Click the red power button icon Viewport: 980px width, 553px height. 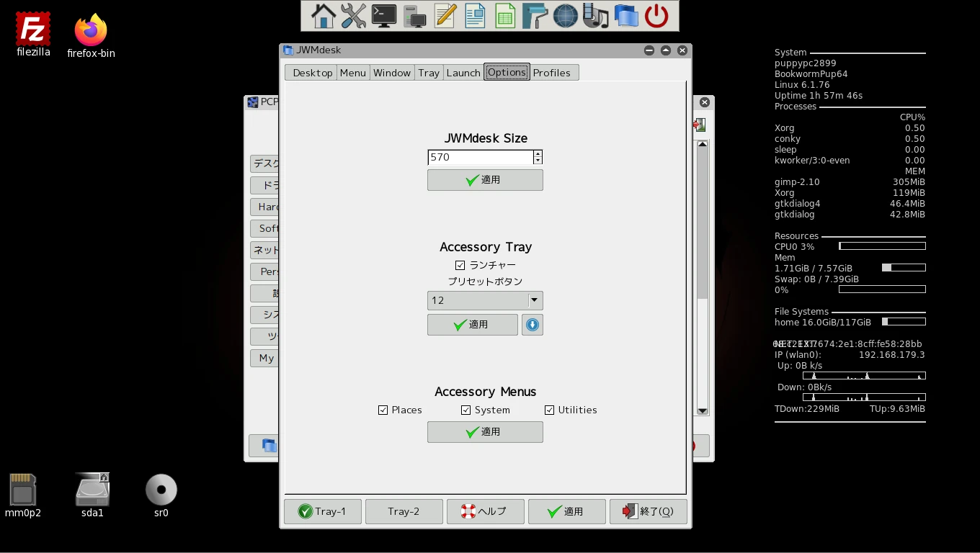point(656,16)
